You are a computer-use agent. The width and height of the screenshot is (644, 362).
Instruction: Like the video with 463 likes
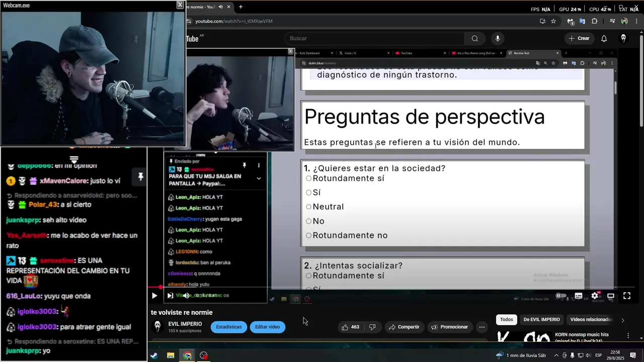(350, 327)
